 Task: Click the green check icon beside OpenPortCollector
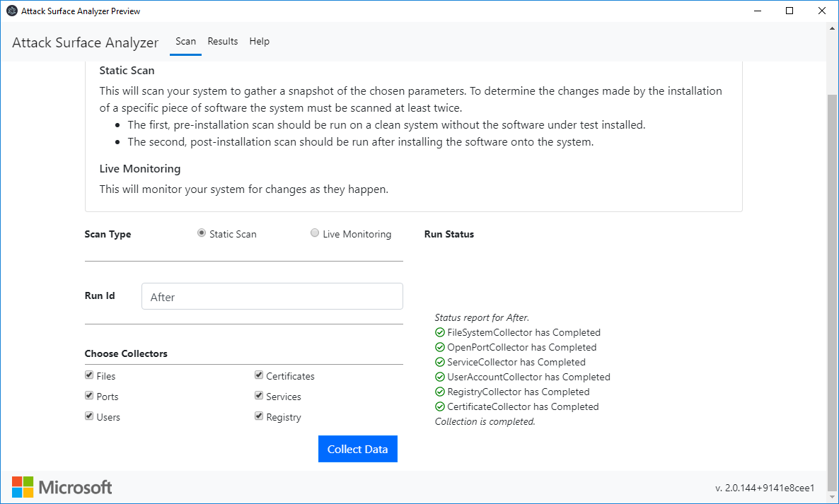click(x=440, y=347)
